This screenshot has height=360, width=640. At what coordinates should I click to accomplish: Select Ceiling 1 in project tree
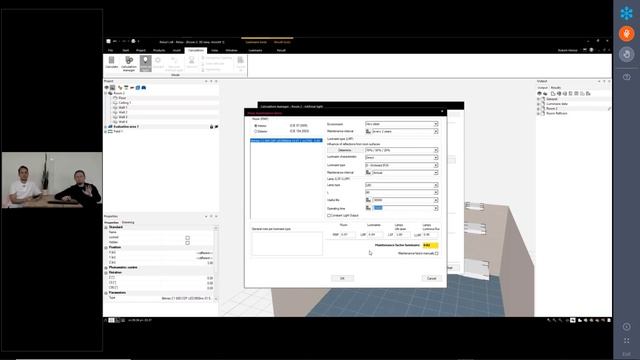[x=124, y=103]
